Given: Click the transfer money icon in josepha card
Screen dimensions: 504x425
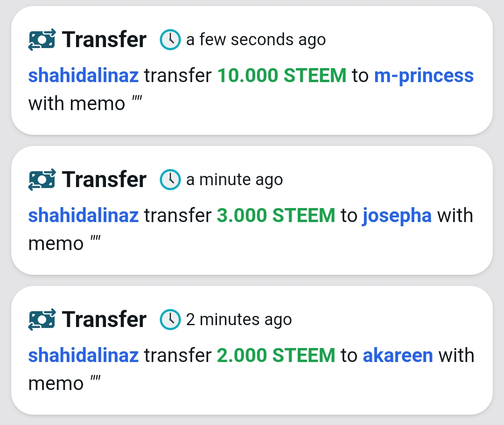Looking at the screenshot, I should pyautogui.click(x=42, y=180).
